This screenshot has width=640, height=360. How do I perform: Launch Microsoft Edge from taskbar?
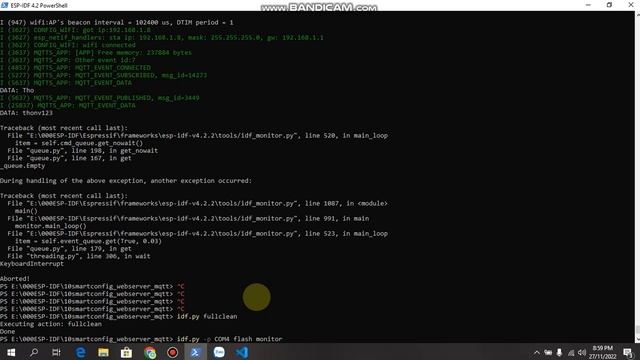click(80, 352)
